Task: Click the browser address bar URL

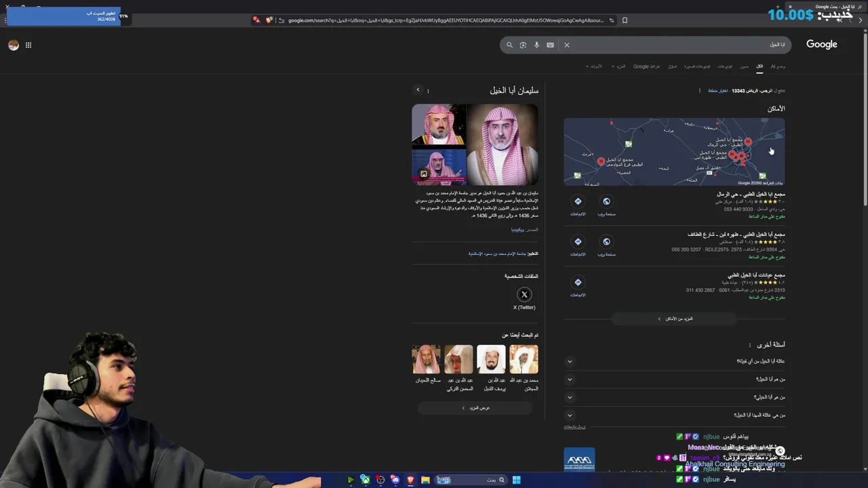Action: pyautogui.click(x=446, y=20)
